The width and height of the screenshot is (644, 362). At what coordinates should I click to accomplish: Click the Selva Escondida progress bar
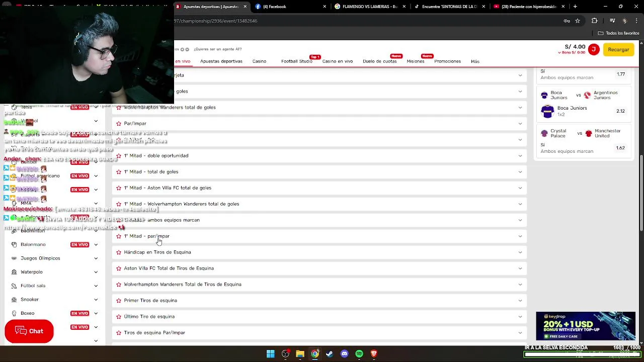pos(582,354)
